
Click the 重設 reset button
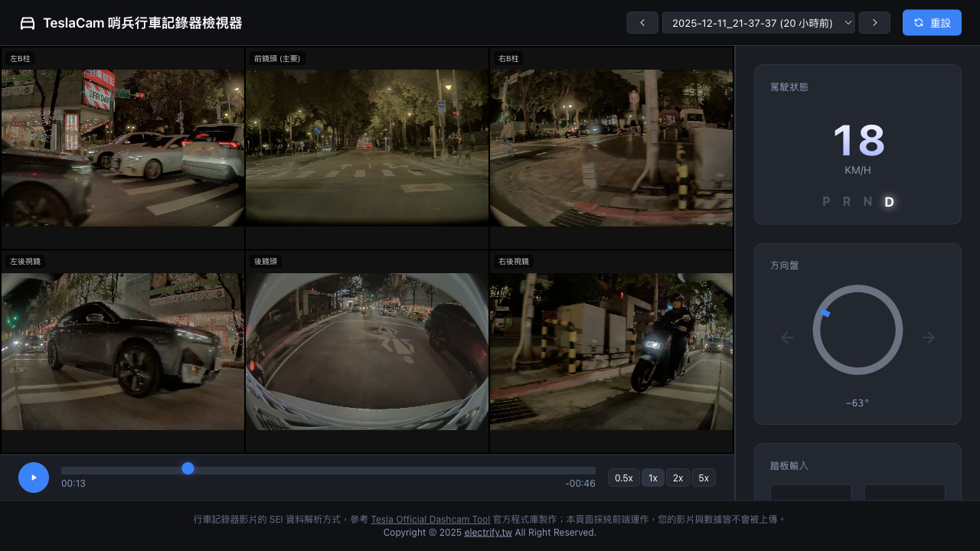pos(931,23)
